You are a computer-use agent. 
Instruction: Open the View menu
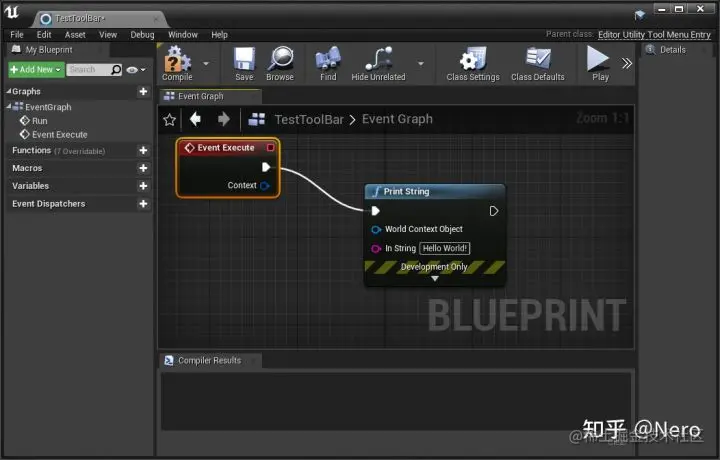pos(108,34)
